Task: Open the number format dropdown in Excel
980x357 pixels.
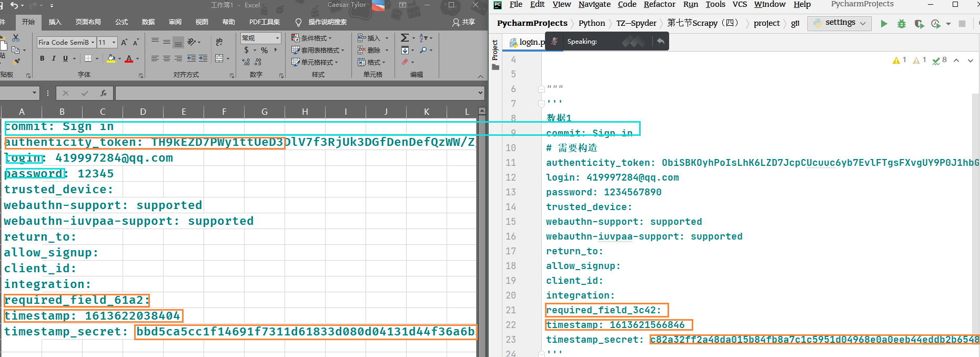Action: [x=277, y=38]
